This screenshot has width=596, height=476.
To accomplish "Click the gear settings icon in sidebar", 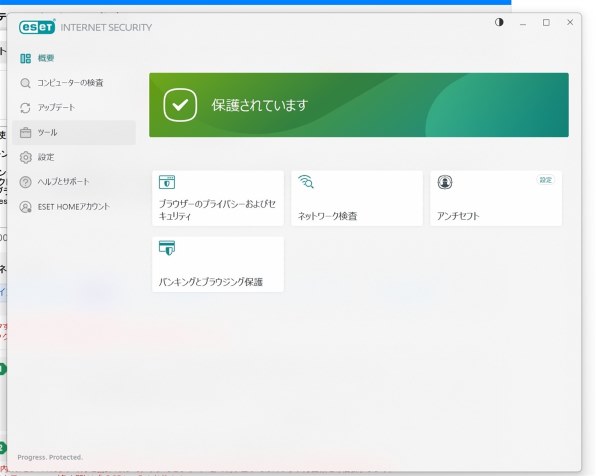I will pyautogui.click(x=25, y=157).
